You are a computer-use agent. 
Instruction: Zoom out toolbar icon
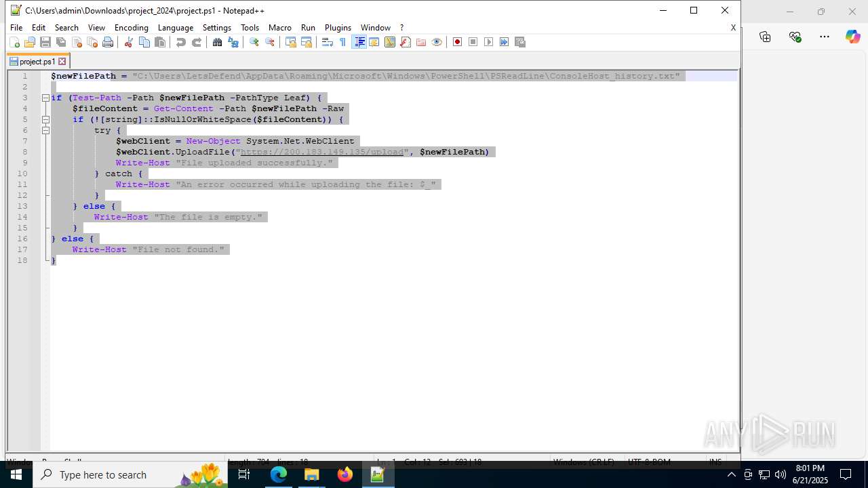click(x=270, y=42)
